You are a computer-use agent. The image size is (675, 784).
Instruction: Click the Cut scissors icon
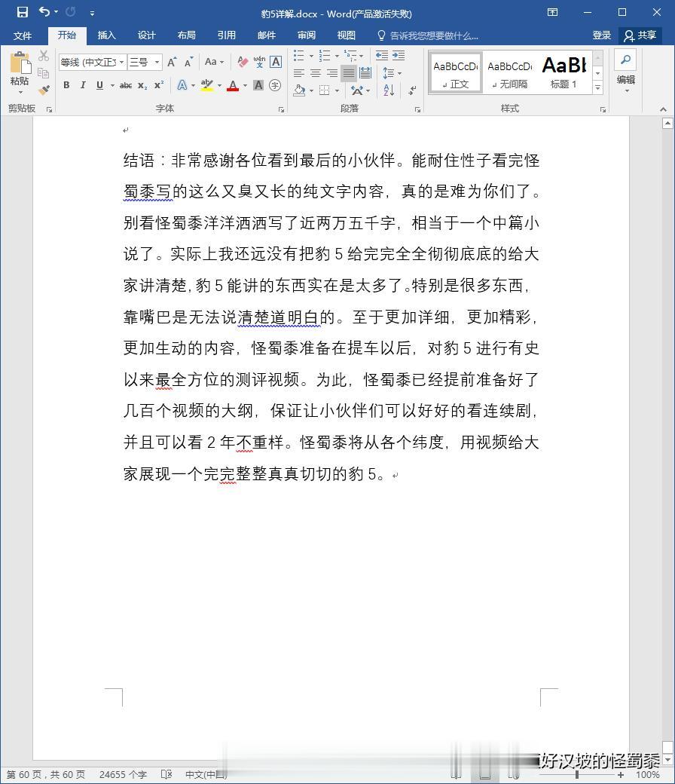tap(44, 56)
